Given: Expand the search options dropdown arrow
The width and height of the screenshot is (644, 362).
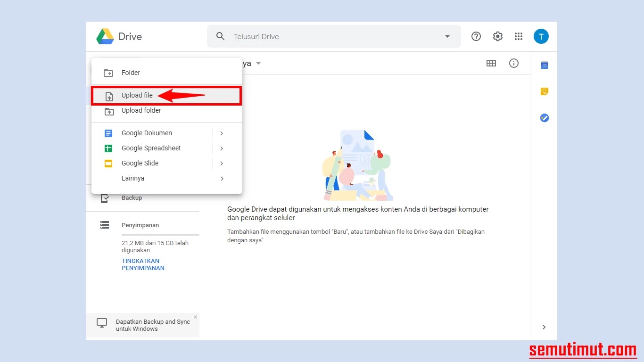Looking at the screenshot, I should coord(447,36).
